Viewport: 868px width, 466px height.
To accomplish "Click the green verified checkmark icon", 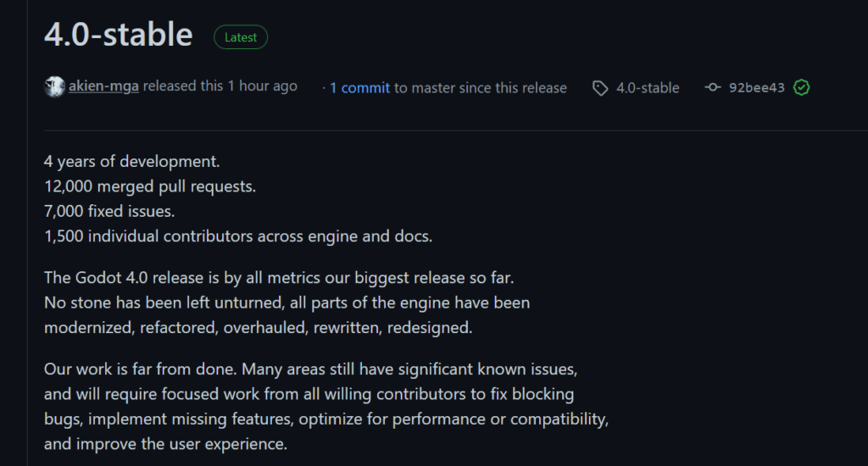I will (801, 87).
